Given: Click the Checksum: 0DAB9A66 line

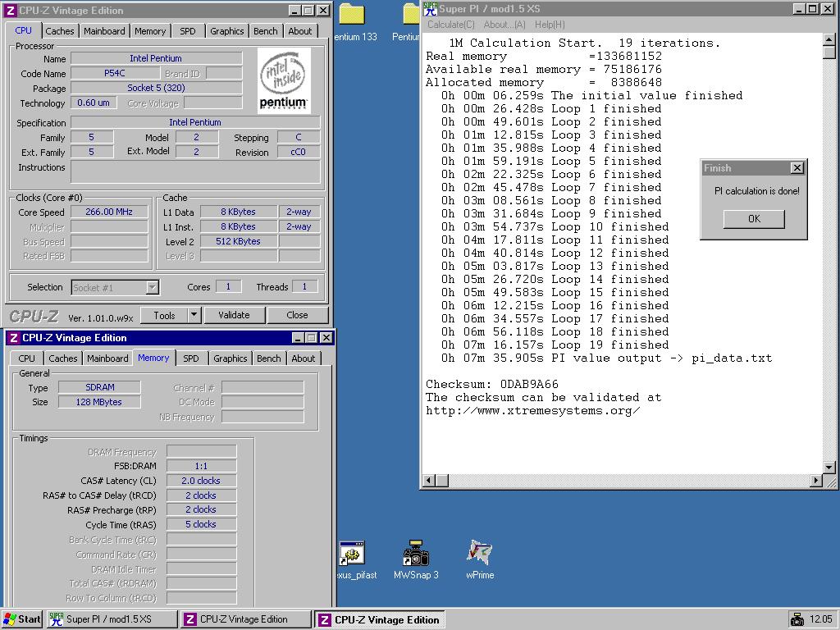Looking at the screenshot, I should point(492,384).
